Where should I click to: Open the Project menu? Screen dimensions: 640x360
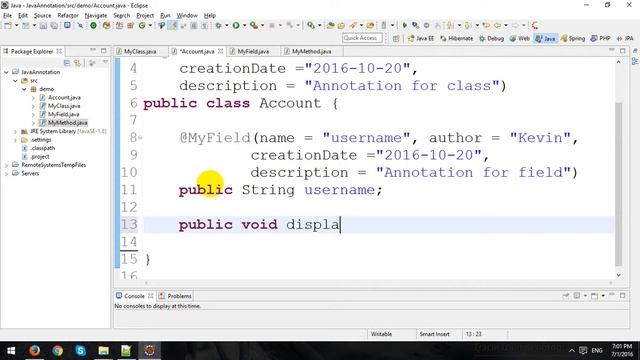145,16
